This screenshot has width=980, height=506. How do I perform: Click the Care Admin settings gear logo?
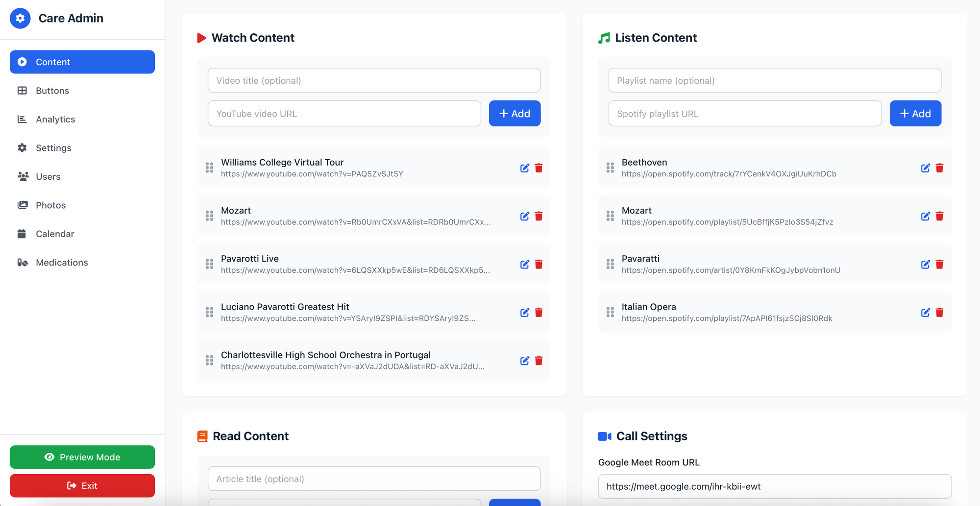coord(20,18)
